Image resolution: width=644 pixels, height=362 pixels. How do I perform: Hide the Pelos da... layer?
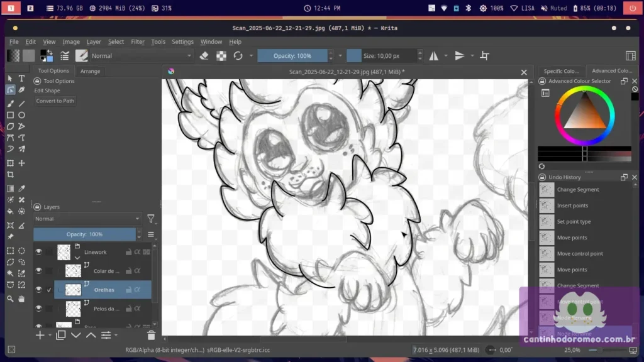[x=38, y=309]
